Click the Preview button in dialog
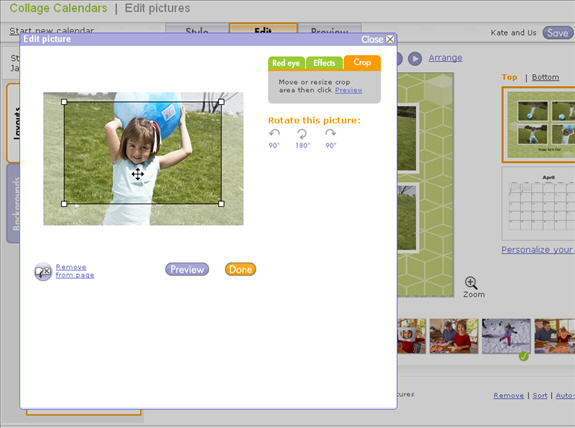575x428 pixels. tap(187, 270)
